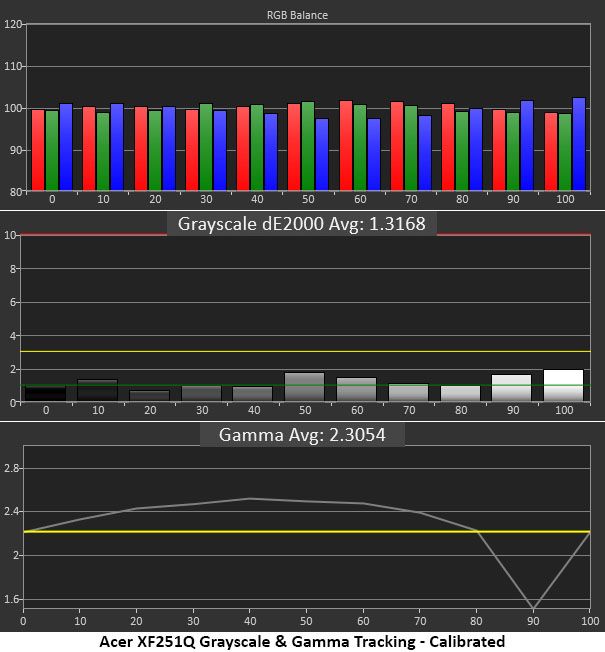The height and width of the screenshot is (652, 605).
Task: Pick the dE bar at 40 in Grayscale chart
Action: (253, 394)
